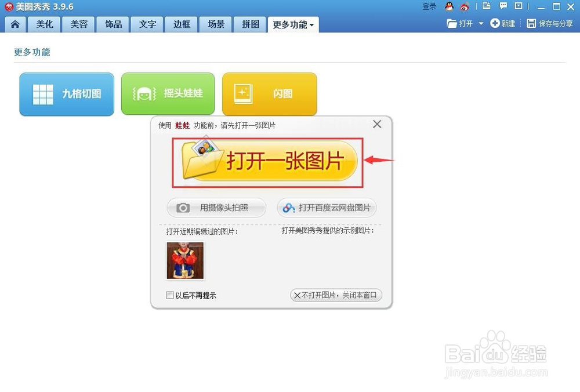The width and height of the screenshot is (580, 392).
Task: Click the 更多功能 section heading
Action: pyautogui.click(x=32, y=52)
